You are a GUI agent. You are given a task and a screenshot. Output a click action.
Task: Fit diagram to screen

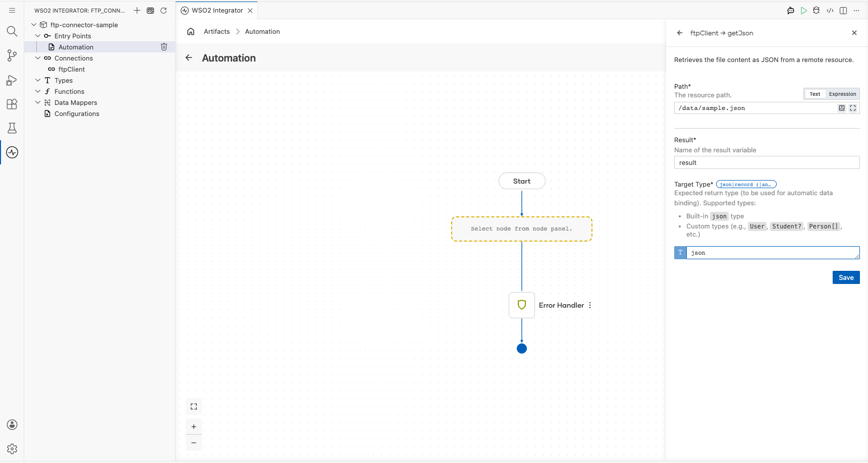194,407
